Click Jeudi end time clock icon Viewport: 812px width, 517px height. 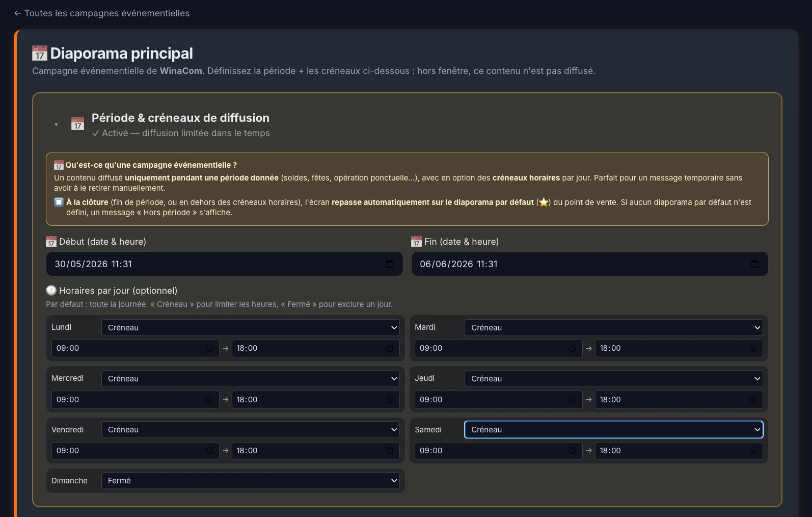click(753, 400)
